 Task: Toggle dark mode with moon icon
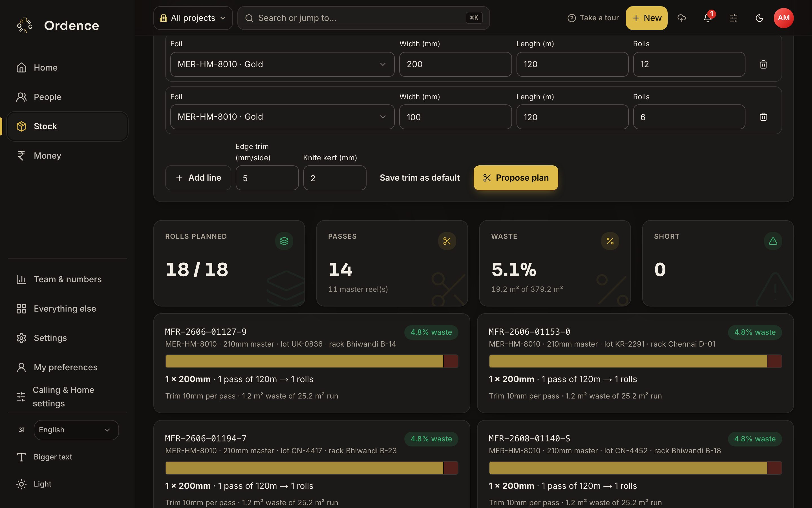(x=759, y=18)
